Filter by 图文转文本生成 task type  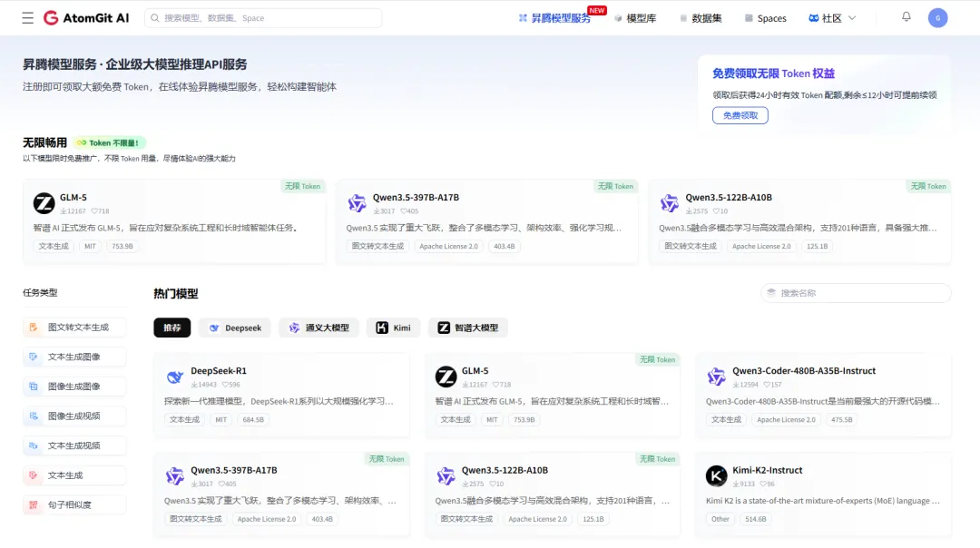74,328
